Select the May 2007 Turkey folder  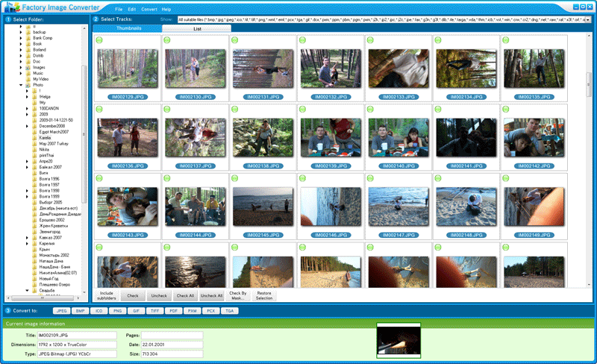pos(54,143)
